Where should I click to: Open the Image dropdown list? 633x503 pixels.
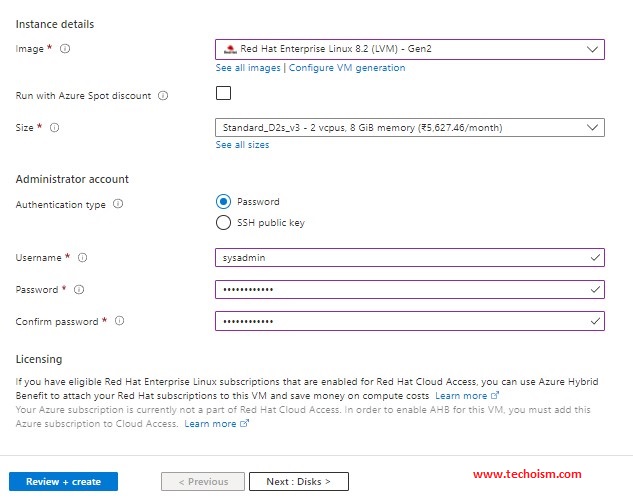coord(410,49)
